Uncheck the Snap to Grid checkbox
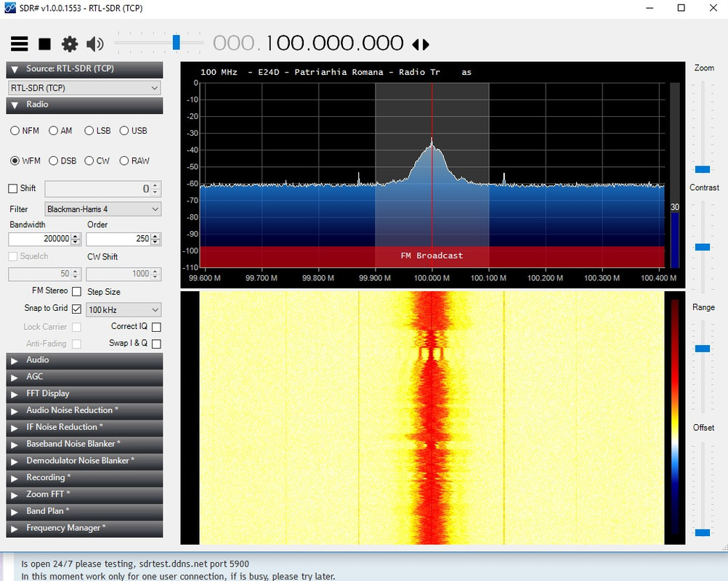The height and width of the screenshot is (581, 728). click(x=76, y=309)
